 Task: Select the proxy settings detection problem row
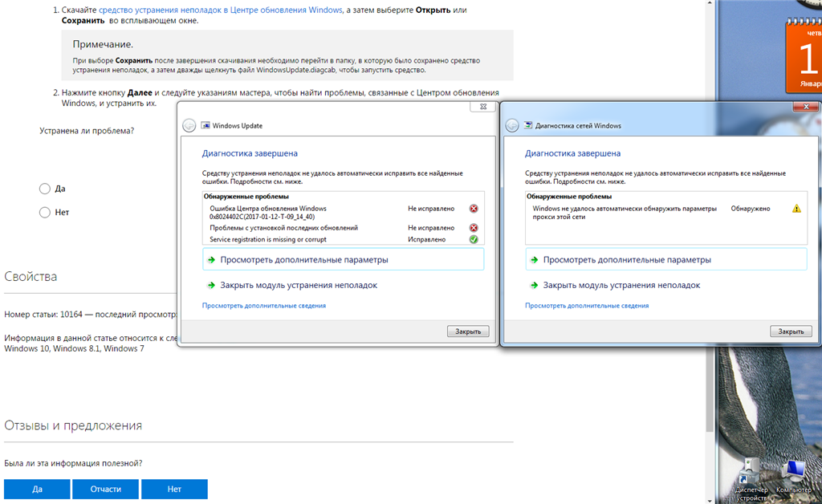tap(665, 212)
